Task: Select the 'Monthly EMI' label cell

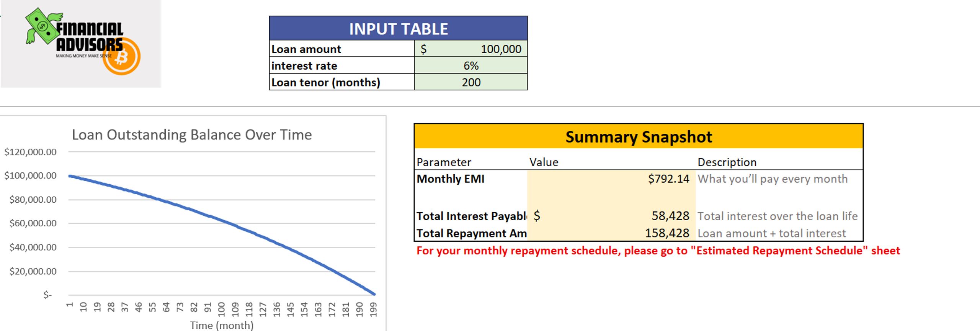Action: pos(471,179)
